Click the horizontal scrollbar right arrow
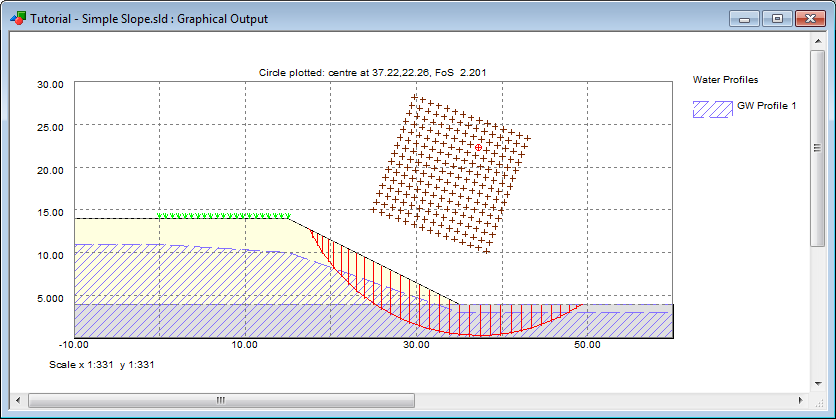 point(801,400)
